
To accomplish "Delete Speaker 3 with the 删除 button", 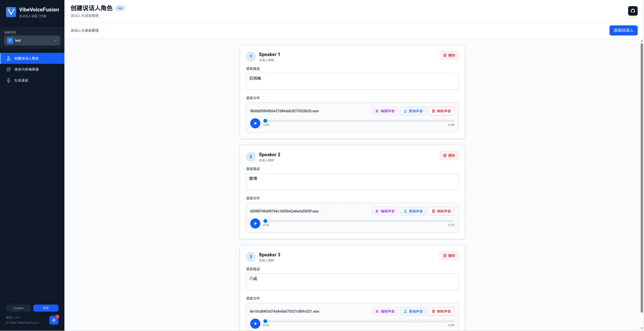I will [449, 256].
